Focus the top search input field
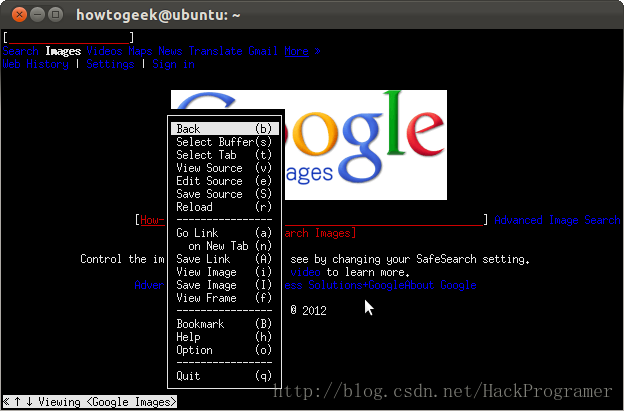624x411 pixels. (x=69, y=38)
